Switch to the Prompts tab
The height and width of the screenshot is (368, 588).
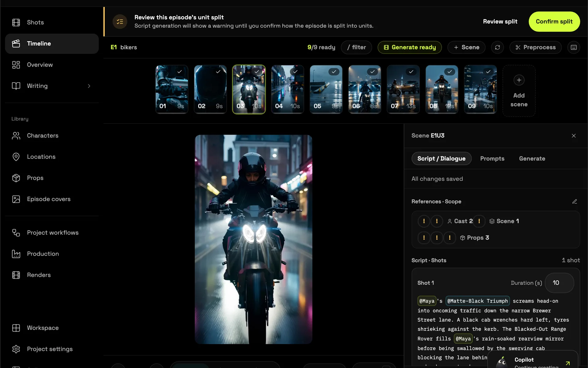click(x=492, y=159)
